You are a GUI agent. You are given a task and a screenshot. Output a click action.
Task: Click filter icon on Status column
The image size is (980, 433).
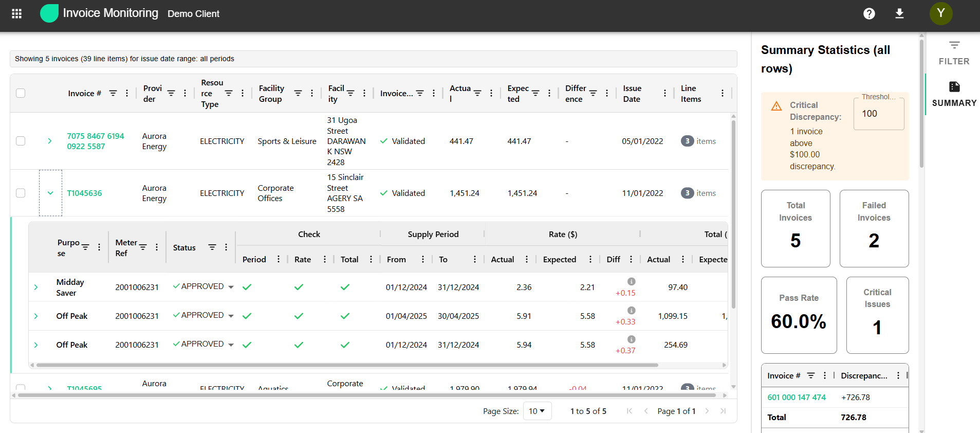[x=212, y=247]
